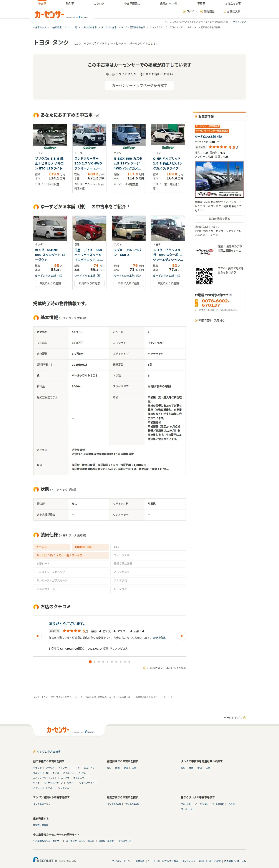Add スズキ アルトラパン to favorites
This screenshot has height=868, width=279.
[x=128, y=283]
